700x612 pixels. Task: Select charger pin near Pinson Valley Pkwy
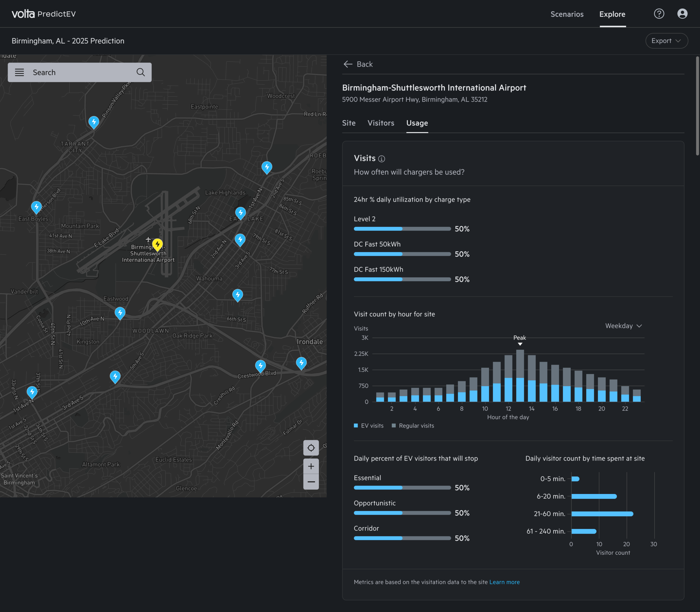click(94, 123)
